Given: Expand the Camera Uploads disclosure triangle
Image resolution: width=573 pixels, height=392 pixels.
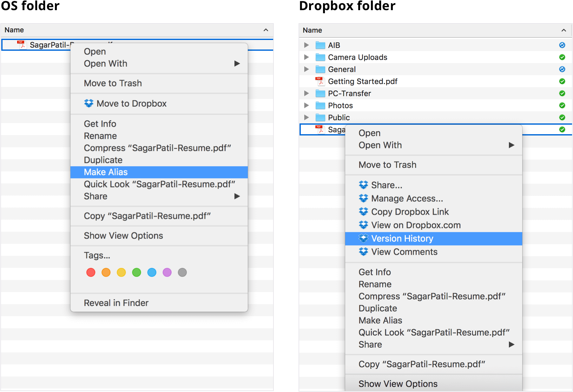Looking at the screenshot, I should point(306,57).
